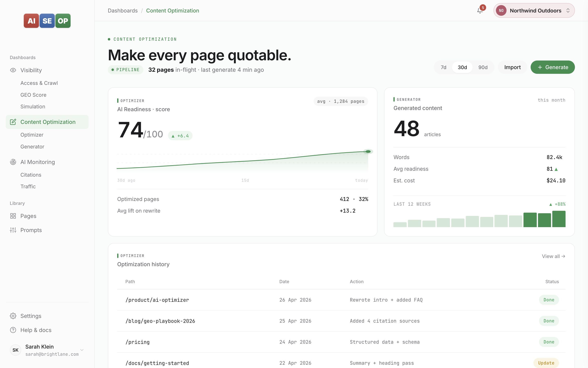The width and height of the screenshot is (588, 368).
Task: Open Access & Crawl page
Action: pos(39,83)
